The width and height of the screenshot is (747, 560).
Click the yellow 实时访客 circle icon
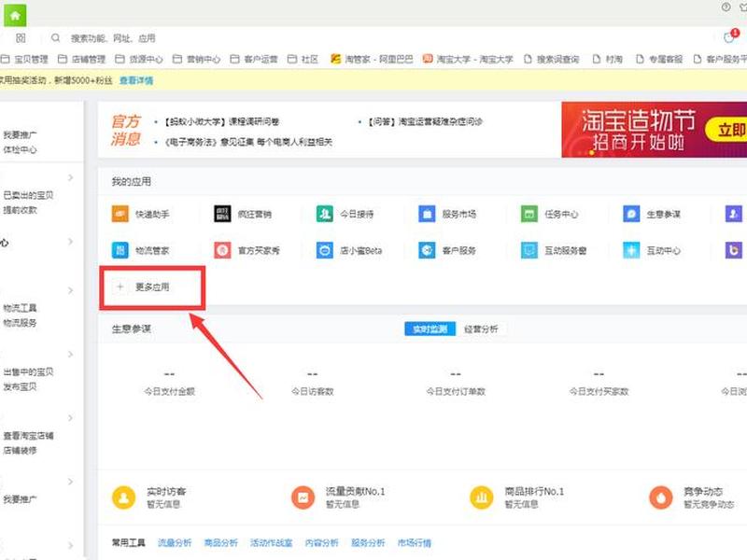[124, 497]
